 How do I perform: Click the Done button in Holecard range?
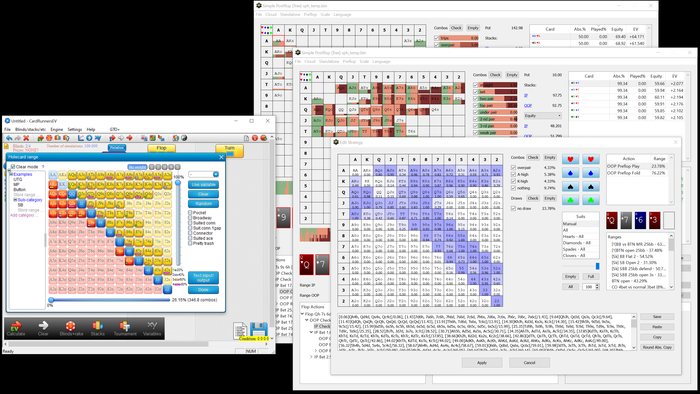pyautogui.click(x=203, y=290)
